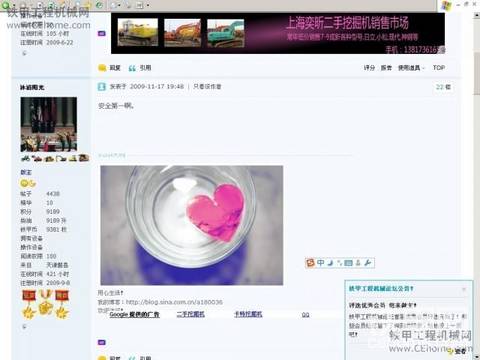
Task: Click the only view this author (只看该作者) link
Action: click(207, 87)
